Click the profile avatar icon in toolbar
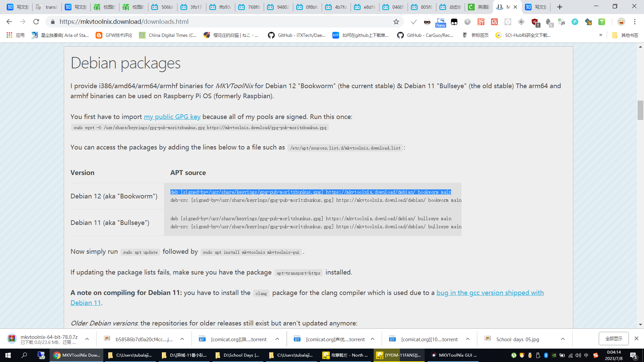The width and height of the screenshot is (644, 362). (x=621, y=22)
